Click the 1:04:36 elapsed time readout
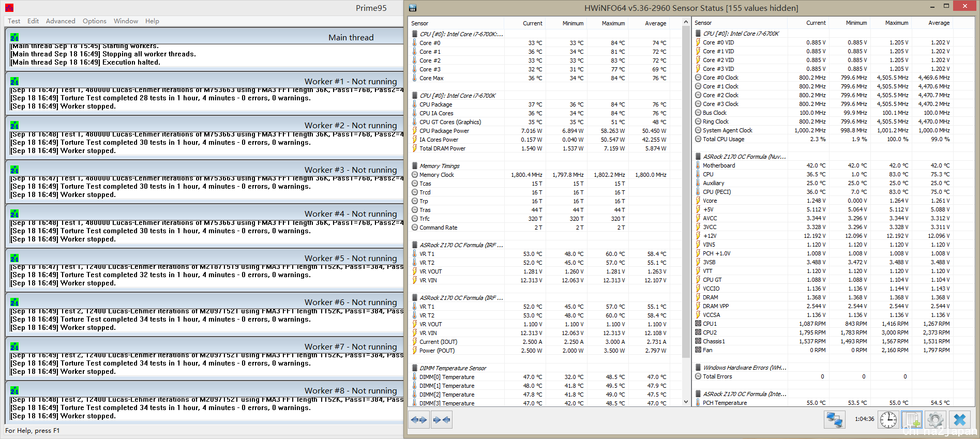980x439 pixels. (x=864, y=419)
